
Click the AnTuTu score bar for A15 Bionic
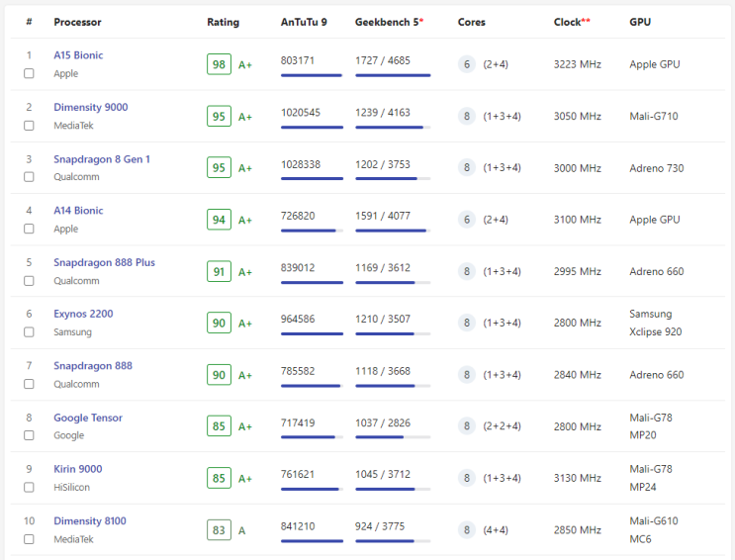click(x=312, y=75)
